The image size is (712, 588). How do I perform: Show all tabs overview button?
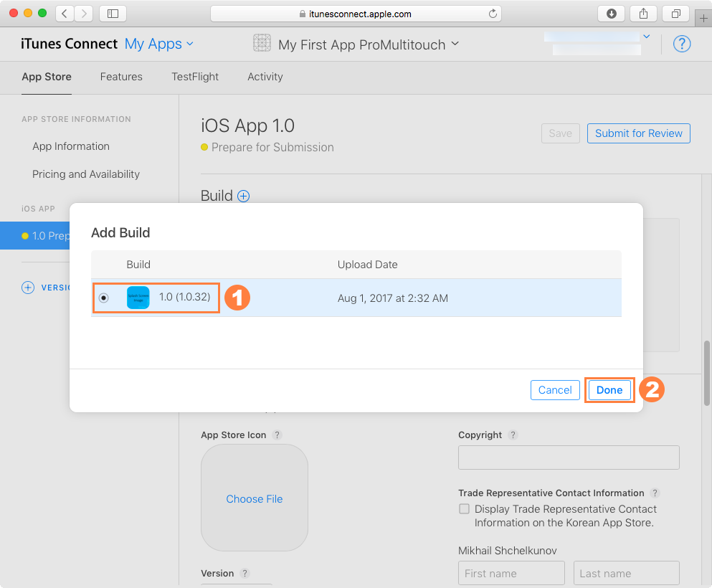click(675, 14)
